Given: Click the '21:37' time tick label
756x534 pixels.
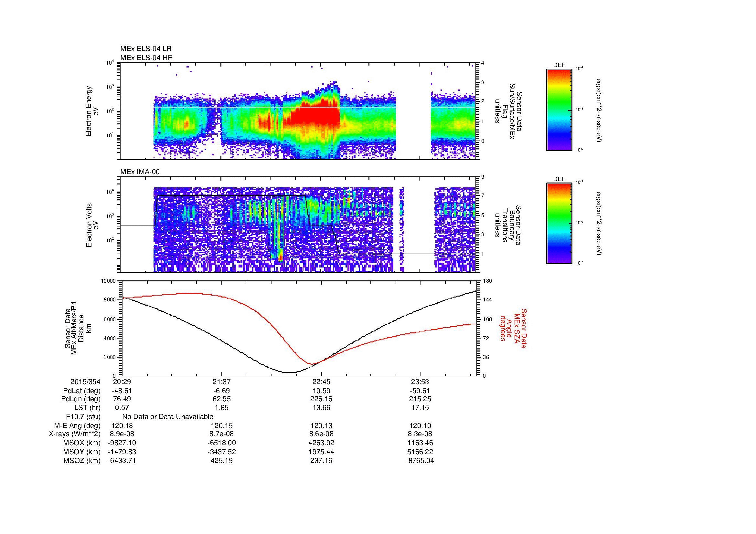Looking at the screenshot, I should (222, 382).
